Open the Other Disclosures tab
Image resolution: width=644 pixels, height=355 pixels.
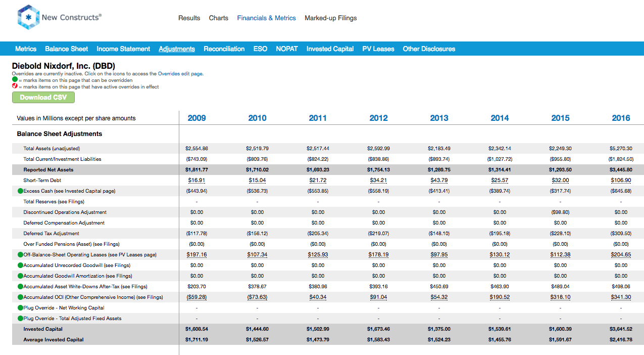click(x=429, y=49)
